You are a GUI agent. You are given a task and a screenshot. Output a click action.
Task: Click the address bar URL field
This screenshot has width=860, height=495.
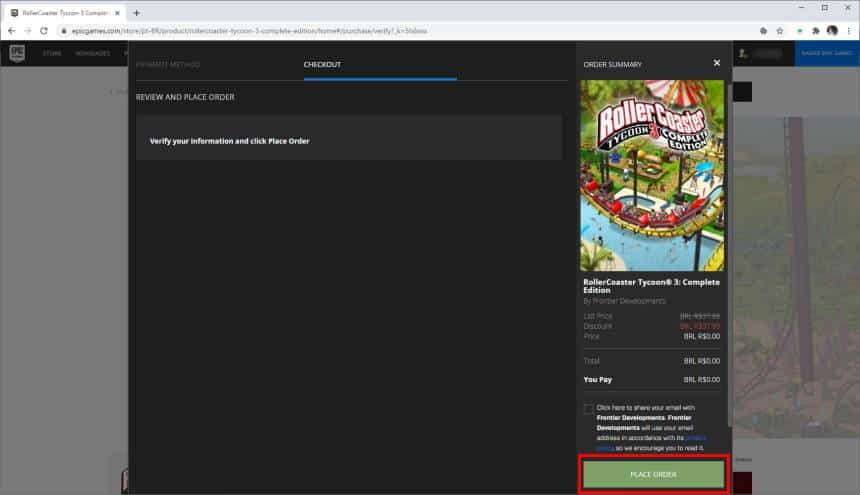point(406,31)
